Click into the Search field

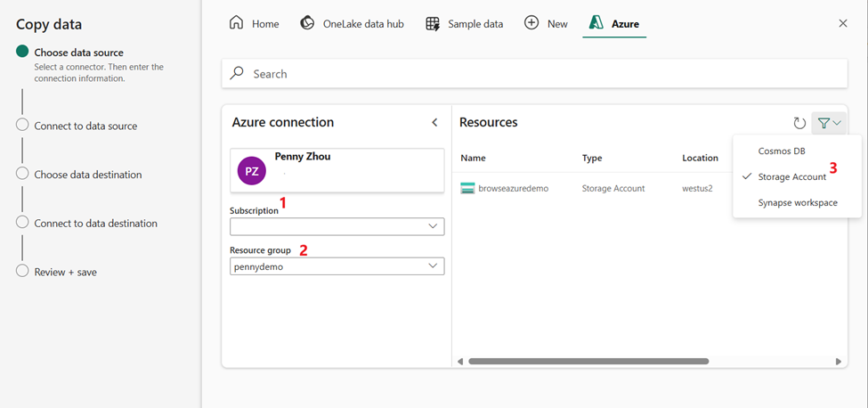[x=534, y=74]
